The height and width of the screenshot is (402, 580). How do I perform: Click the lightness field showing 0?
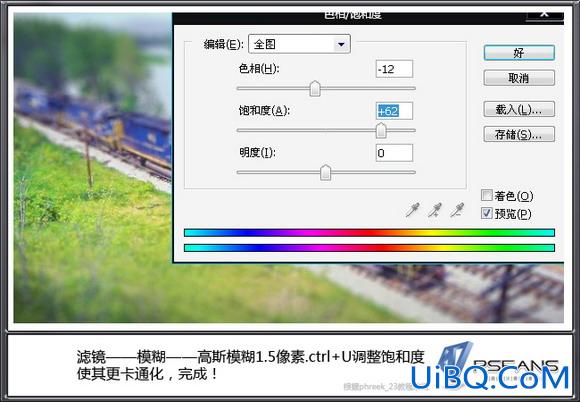pos(394,153)
